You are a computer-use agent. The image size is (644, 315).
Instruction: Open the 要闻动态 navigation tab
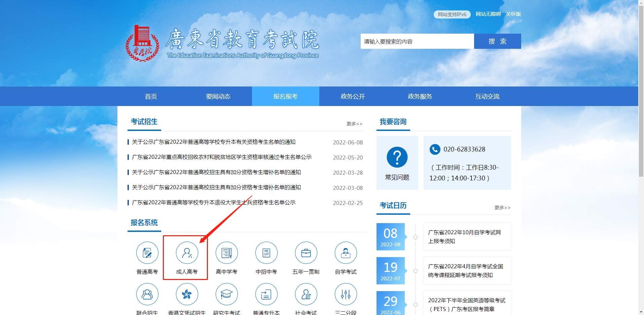218,96
